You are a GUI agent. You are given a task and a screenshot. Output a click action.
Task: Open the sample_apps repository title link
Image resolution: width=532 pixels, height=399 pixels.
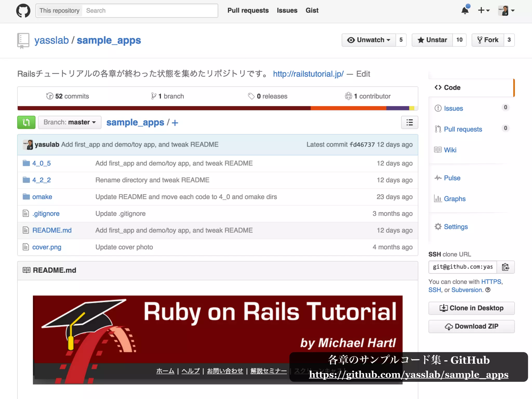point(109,40)
